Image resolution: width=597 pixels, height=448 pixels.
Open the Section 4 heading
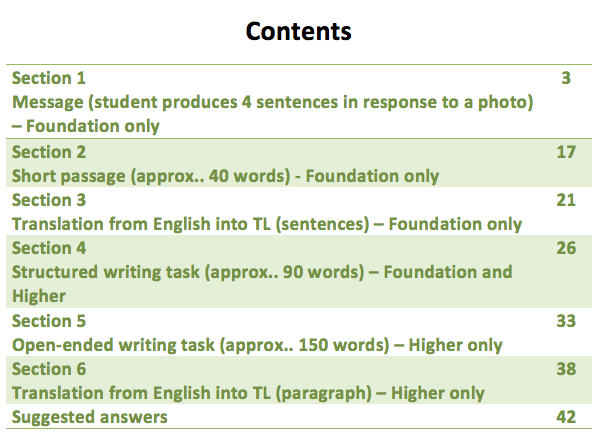click(49, 248)
